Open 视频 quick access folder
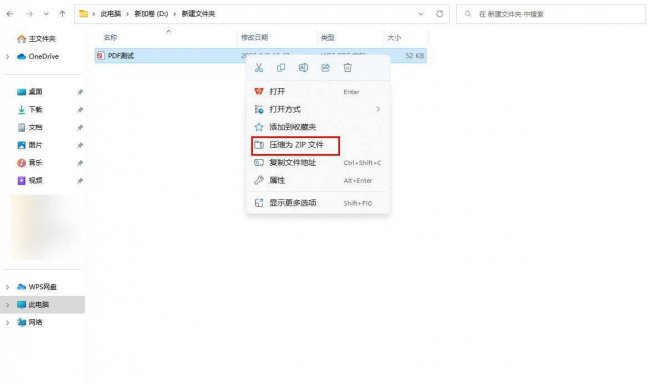The width and height of the screenshot is (650, 384). (35, 180)
